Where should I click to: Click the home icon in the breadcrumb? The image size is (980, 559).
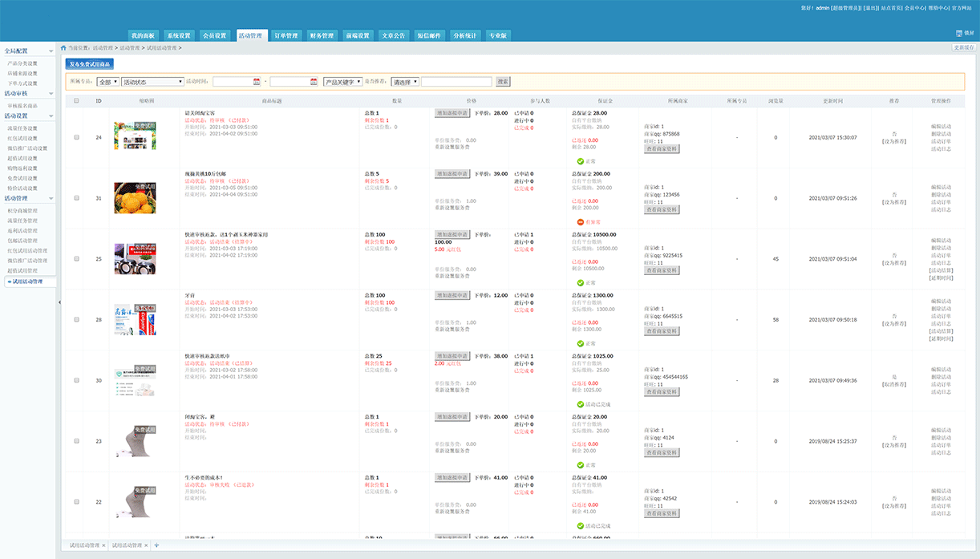click(64, 48)
